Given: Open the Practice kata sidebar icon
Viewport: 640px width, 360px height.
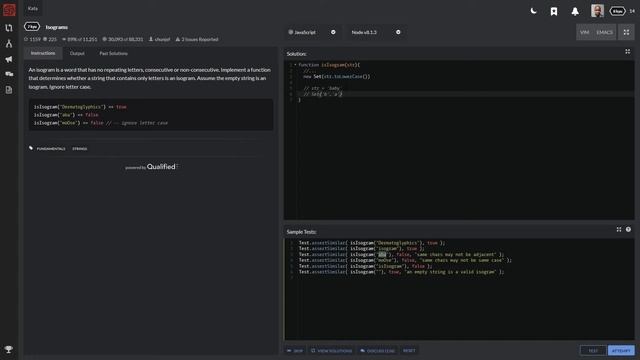Looking at the screenshot, I should 9,28.
